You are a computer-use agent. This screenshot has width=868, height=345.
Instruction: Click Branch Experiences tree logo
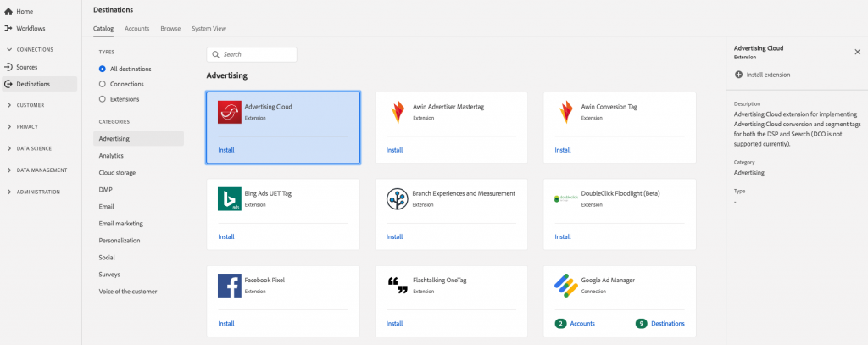(x=398, y=199)
